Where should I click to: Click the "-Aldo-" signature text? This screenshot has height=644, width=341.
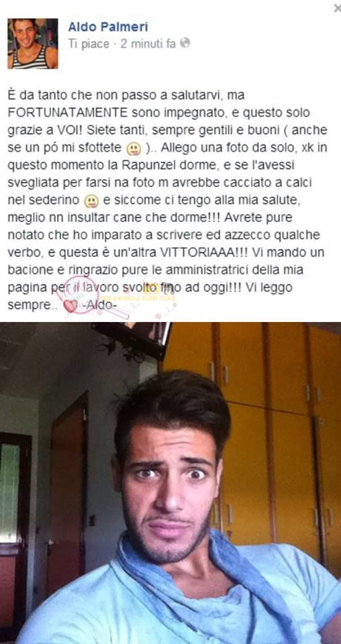(94, 307)
